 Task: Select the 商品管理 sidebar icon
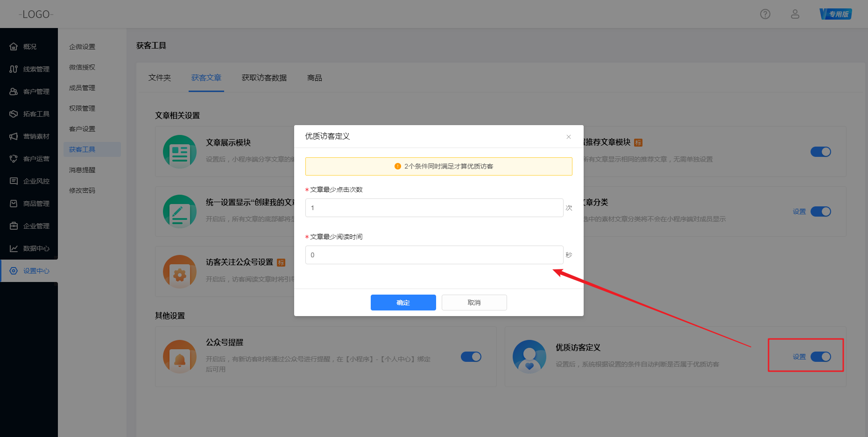click(14, 204)
